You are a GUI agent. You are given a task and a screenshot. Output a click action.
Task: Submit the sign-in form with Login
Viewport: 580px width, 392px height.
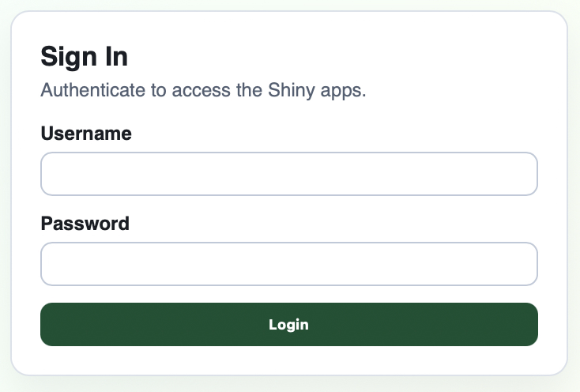[x=289, y=324]
